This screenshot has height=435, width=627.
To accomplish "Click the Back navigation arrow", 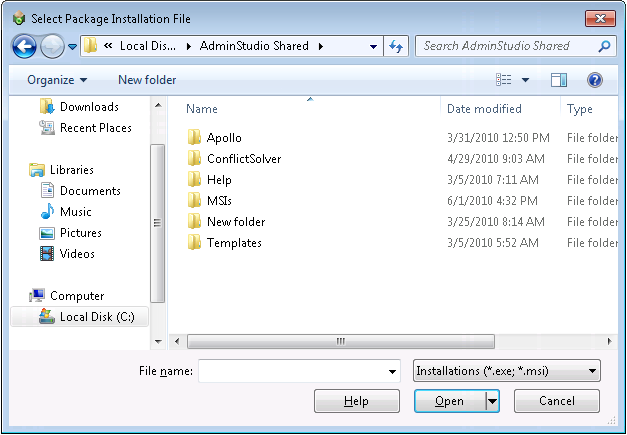I will tap(24, 46).
